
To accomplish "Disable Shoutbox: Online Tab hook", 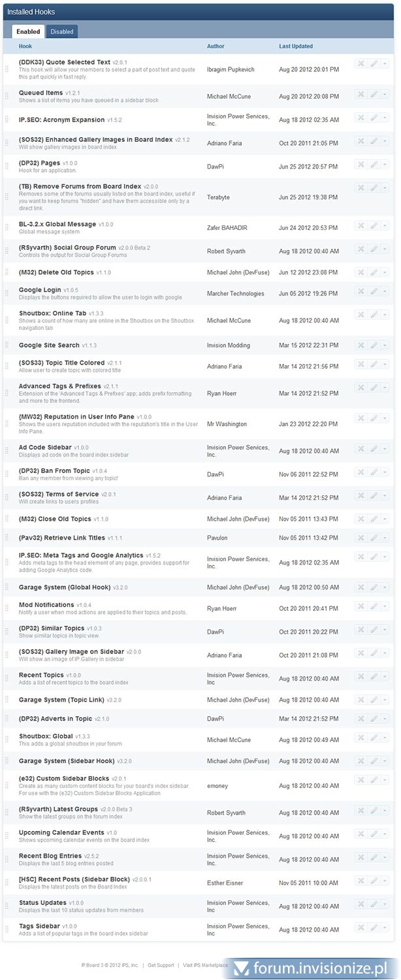I will [360, 314].
